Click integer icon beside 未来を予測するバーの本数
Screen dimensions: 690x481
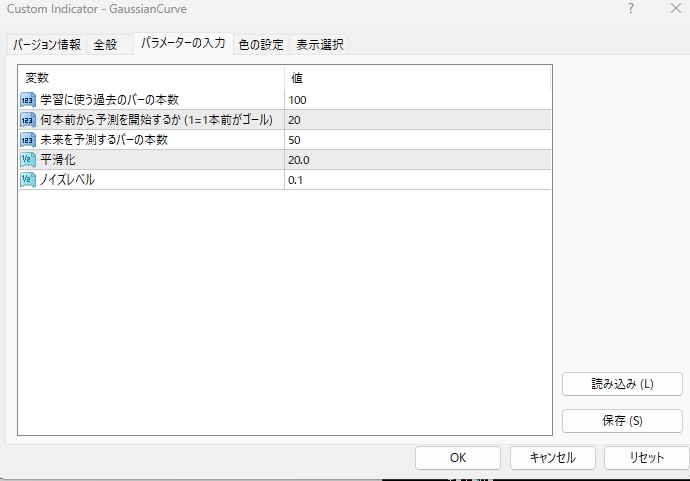click(x=28, y=140)
